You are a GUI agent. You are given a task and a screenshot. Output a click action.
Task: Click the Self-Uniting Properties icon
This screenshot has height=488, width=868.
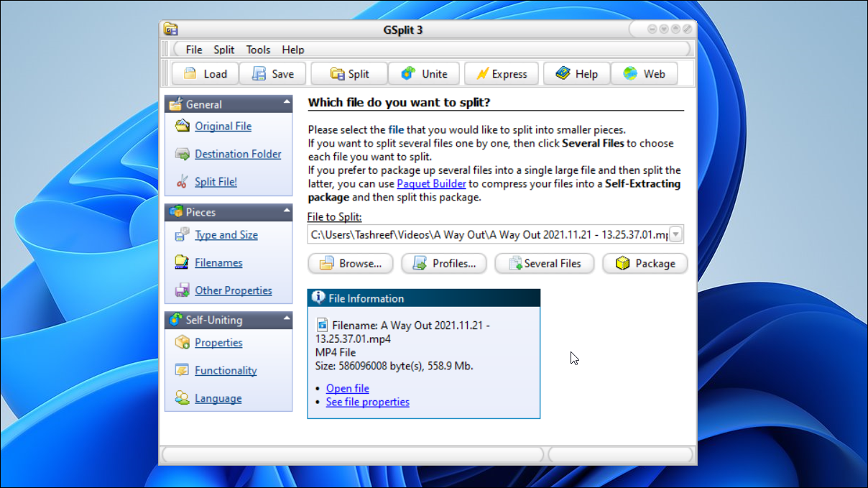(x=182, y=343)
